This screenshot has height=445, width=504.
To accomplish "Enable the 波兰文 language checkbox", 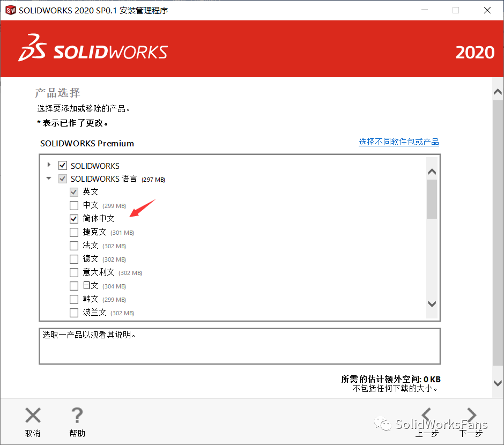I will tap(74, 313).
